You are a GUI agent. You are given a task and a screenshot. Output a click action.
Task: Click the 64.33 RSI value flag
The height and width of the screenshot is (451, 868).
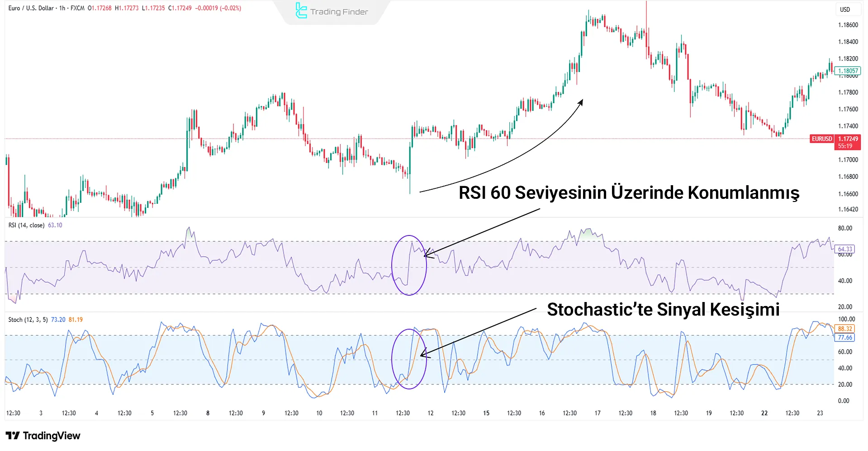tap(845, 249)
